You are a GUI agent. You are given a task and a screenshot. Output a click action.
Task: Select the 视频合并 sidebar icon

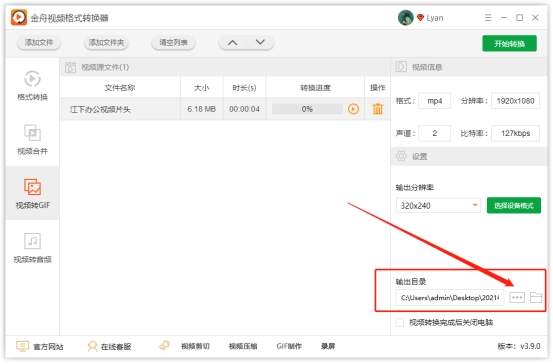[32, 133]
